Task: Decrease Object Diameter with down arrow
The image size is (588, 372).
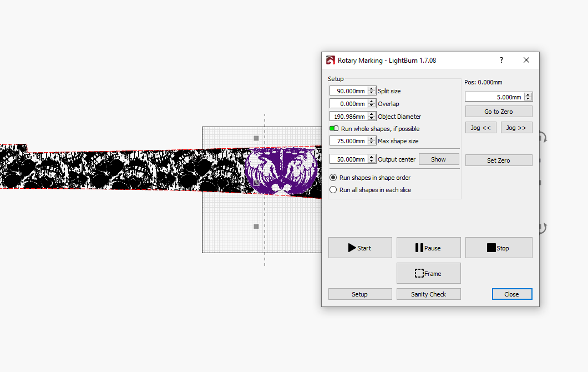Action: click(372, 119)
